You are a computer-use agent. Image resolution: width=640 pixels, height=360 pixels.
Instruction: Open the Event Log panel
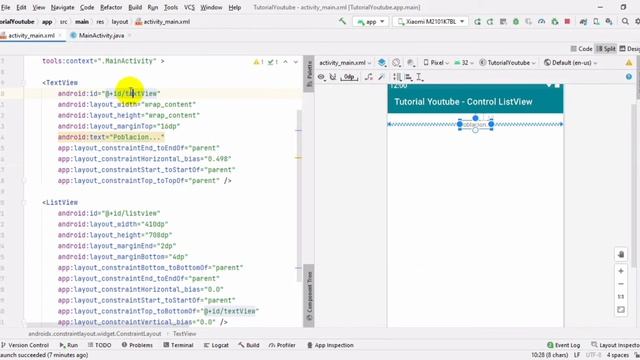point(563,345)
